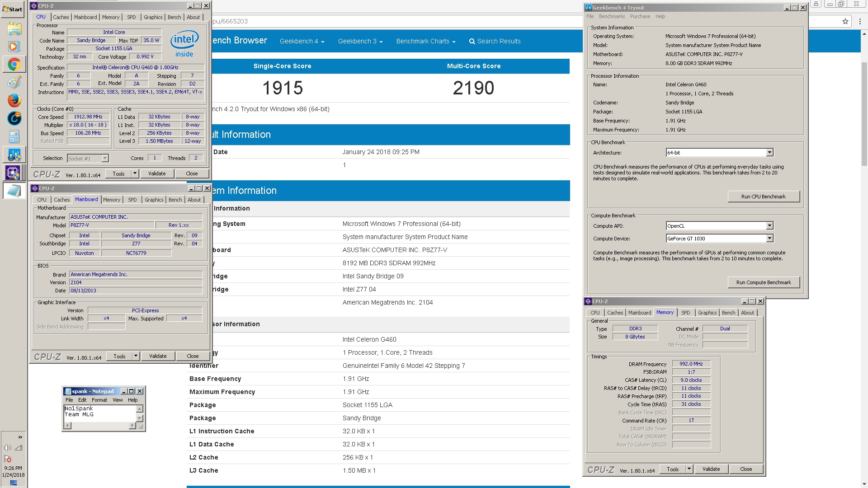Open Tools arrow in CPU-Z Memory window

click(x=689, y=469)
